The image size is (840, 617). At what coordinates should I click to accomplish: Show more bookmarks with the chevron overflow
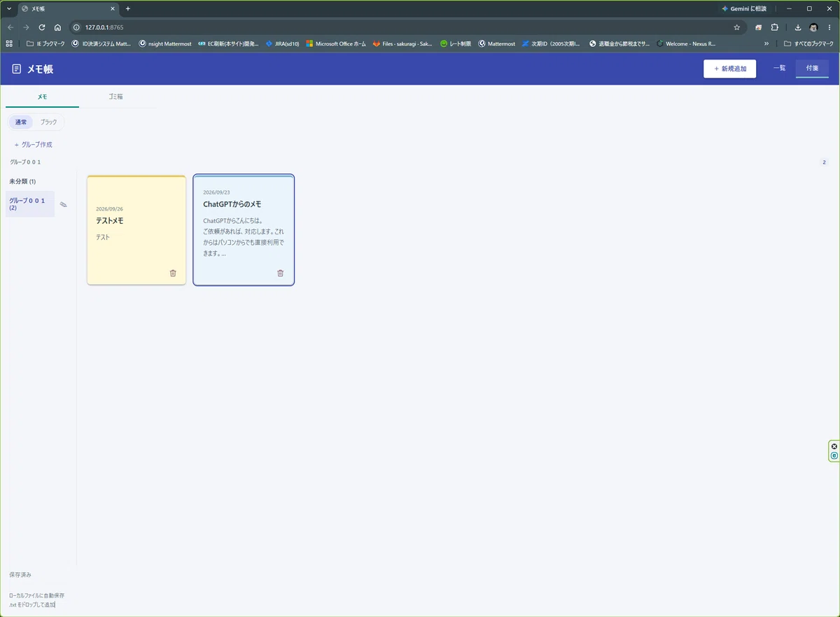point(766,43)
